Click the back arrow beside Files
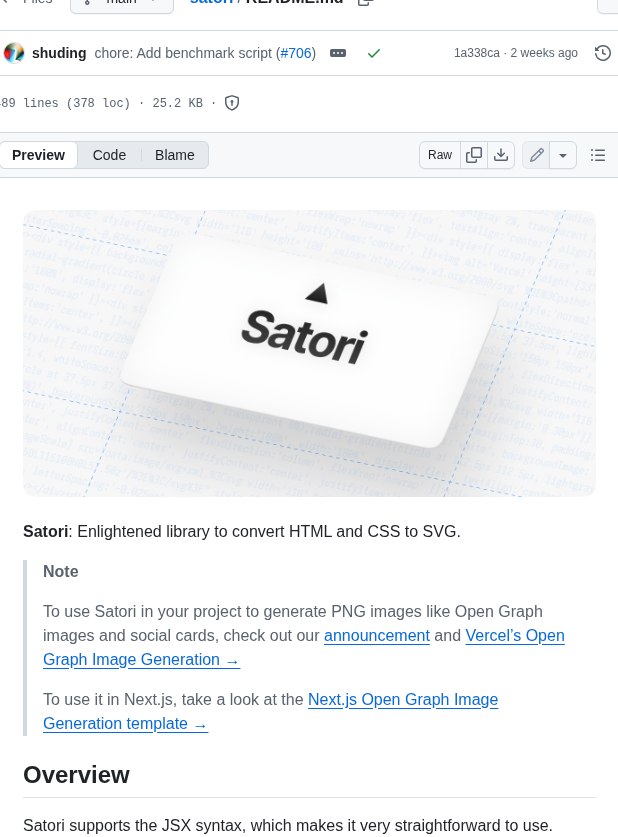Screen dimensions: 618x837 5,3
